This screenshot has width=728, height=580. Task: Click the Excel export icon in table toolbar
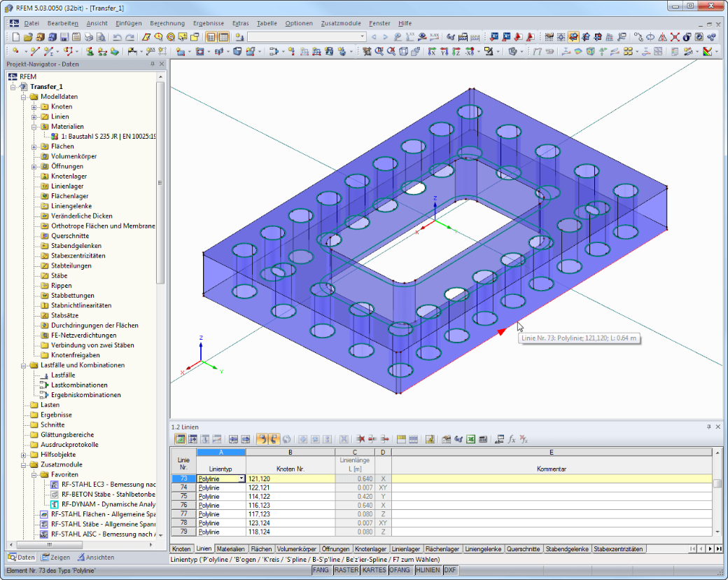coord(470,439)
